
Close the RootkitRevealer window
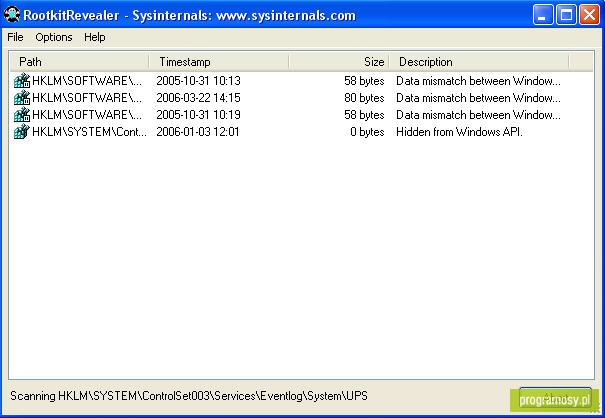click(590, 15)
